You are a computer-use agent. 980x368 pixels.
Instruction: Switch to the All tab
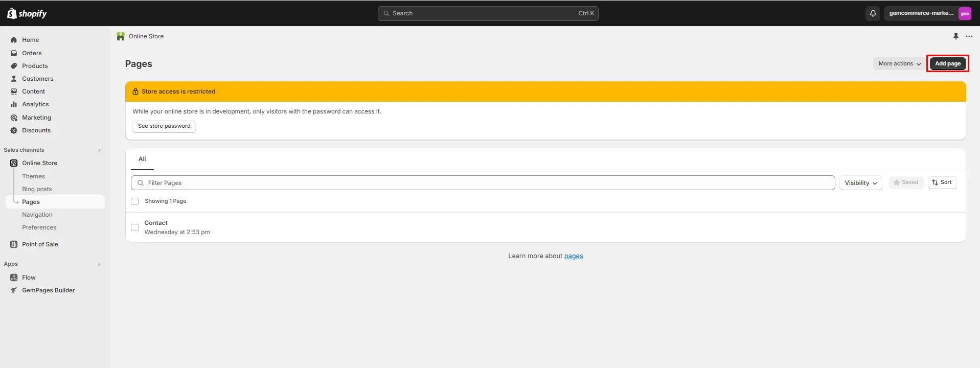(142, 159)
